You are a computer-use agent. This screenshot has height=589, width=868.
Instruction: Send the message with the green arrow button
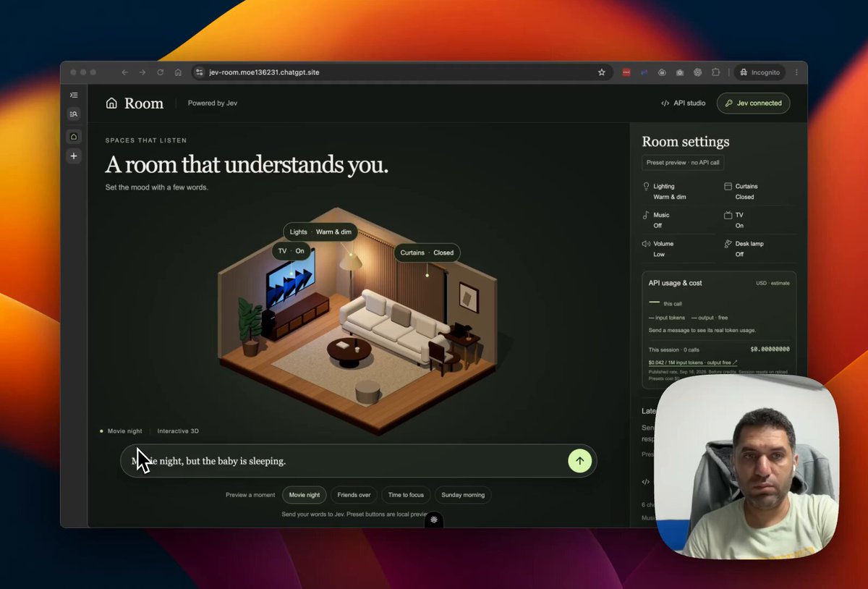point(579,461)
